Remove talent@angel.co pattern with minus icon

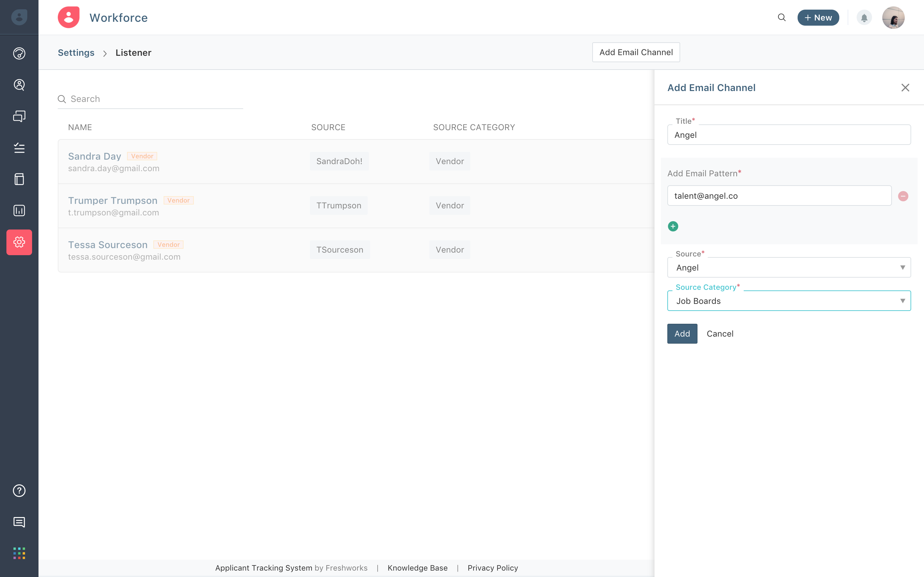[903, 196]
